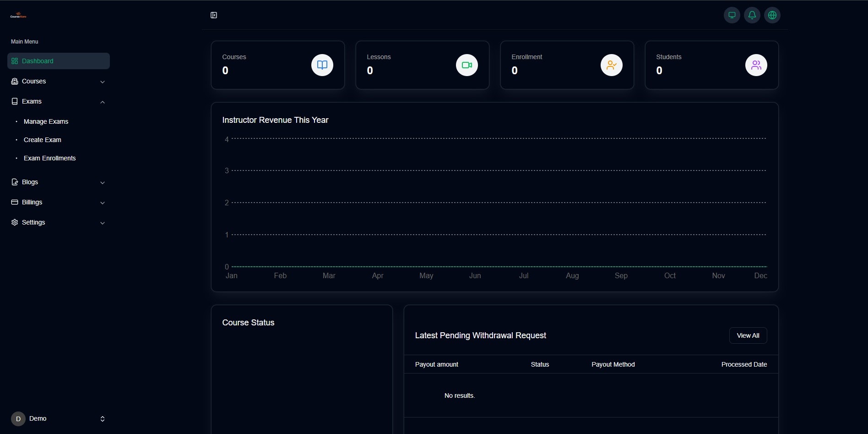Screen dimensions: 868x434
Task: Collapse the Exams menu chevron
Action: [x=103, y=102]
